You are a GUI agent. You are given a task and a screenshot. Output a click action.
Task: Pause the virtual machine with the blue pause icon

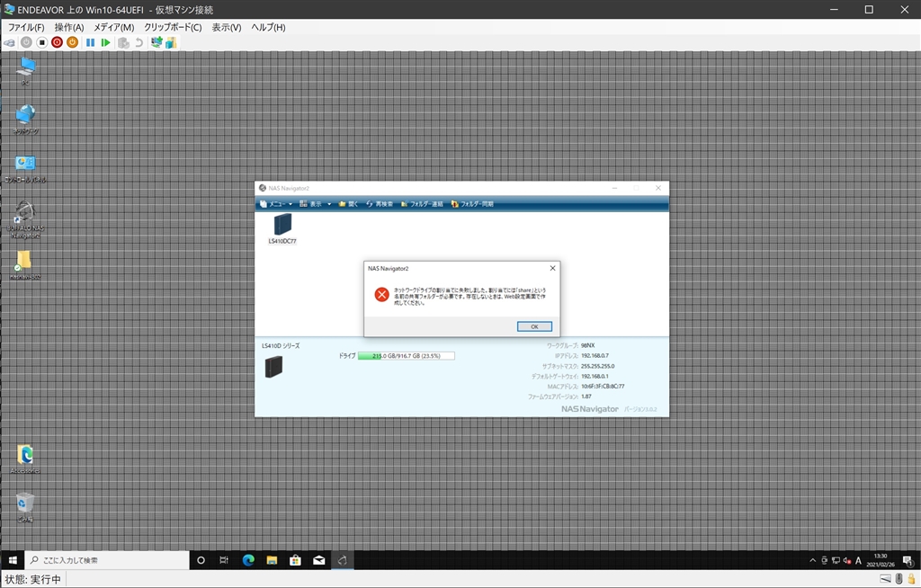pyautogui.click(x=91, y=42)
